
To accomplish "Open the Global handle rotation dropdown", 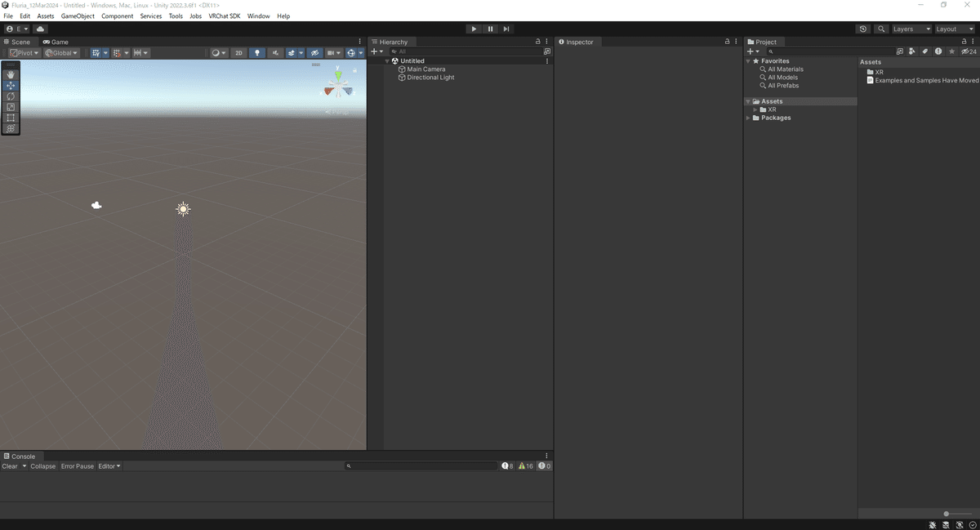I will pyautogui.click(x=61, y=53).
